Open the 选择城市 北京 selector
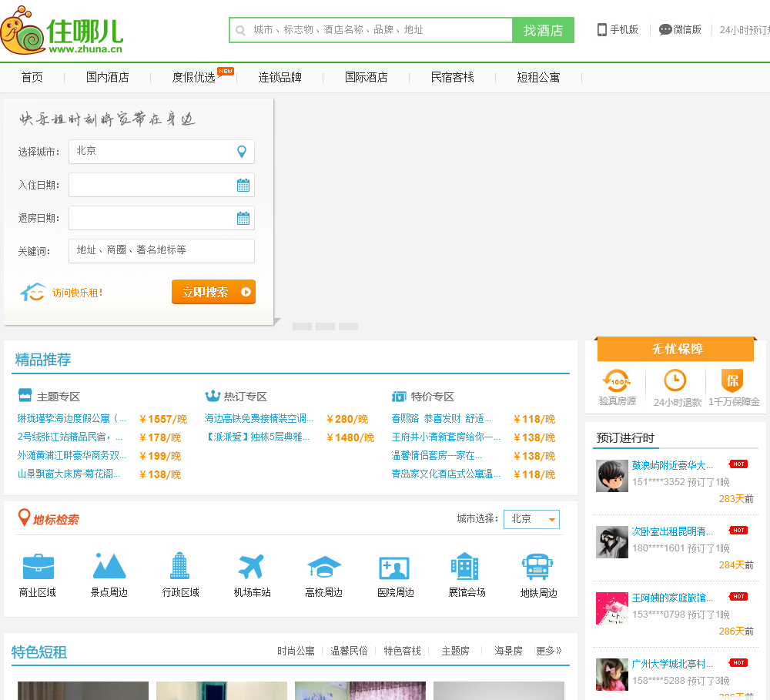770x700 pixels. (162, 151)
